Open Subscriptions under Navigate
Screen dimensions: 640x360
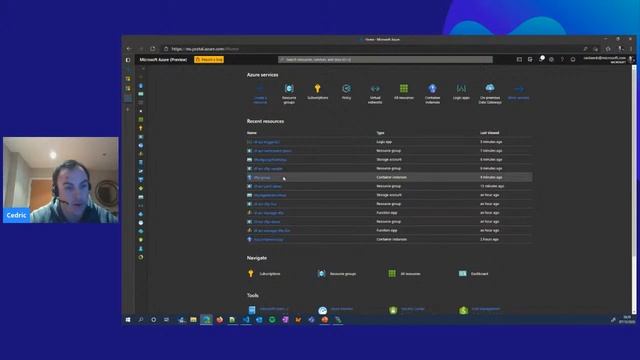[x=264, y=273]
